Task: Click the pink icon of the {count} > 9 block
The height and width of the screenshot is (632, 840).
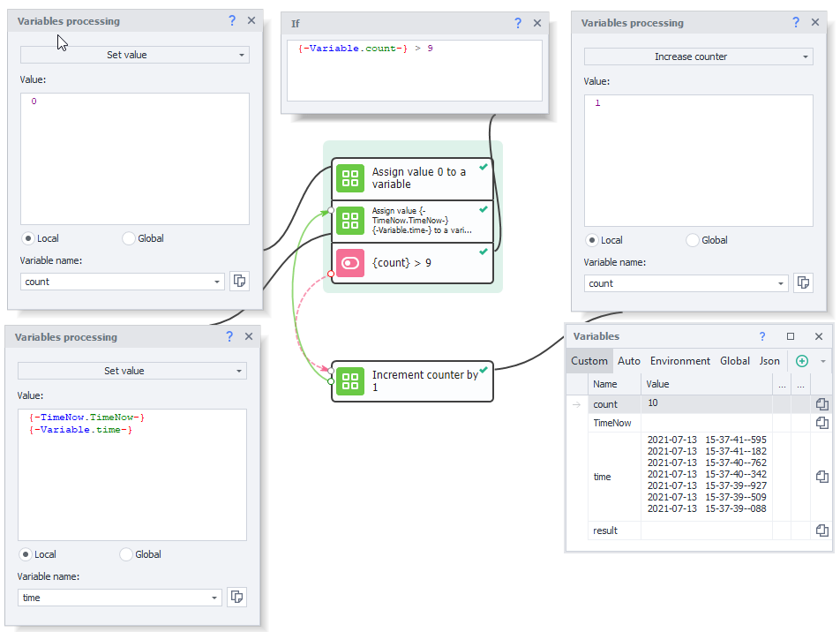Action: click(350, 263)
